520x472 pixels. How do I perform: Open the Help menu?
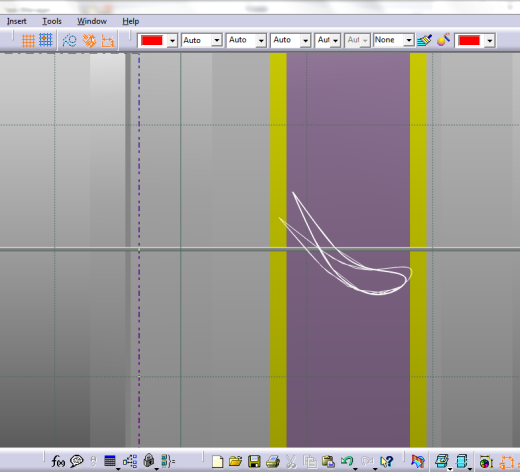130,21
